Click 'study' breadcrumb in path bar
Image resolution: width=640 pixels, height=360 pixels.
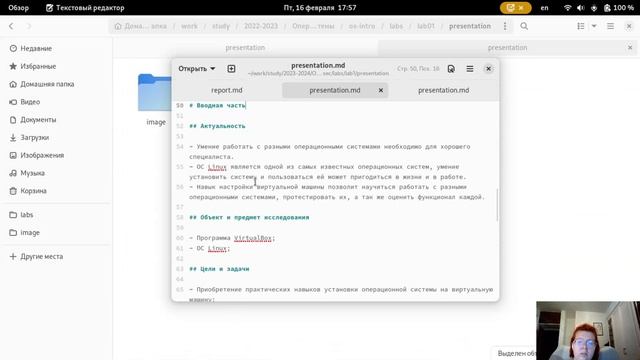221,26
